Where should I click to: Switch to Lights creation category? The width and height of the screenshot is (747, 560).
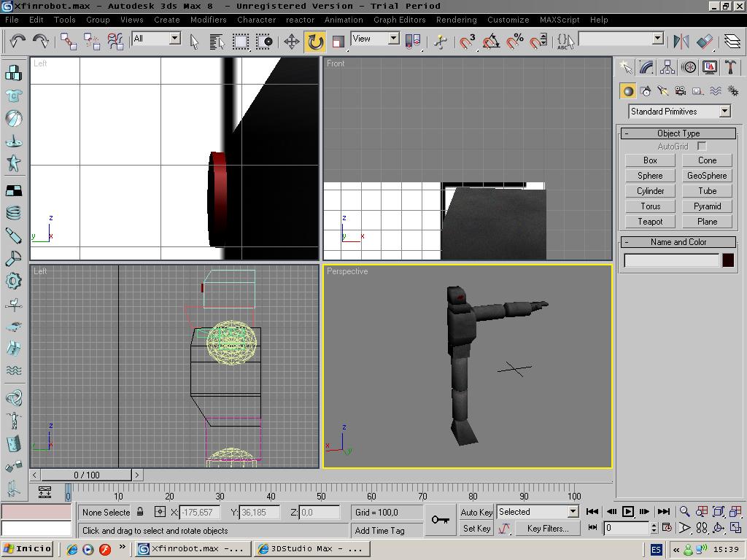[x=663, y=91]
